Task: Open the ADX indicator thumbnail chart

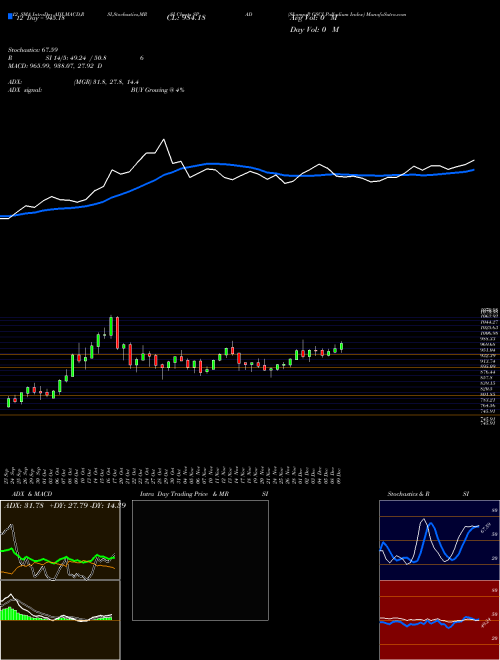Action: (60, 540)
